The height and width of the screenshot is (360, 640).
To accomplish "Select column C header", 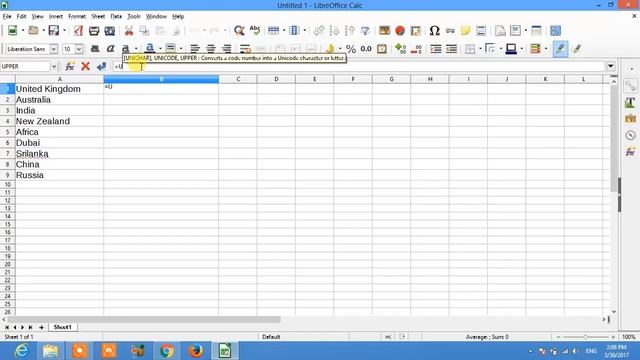I will pos(238,79).
